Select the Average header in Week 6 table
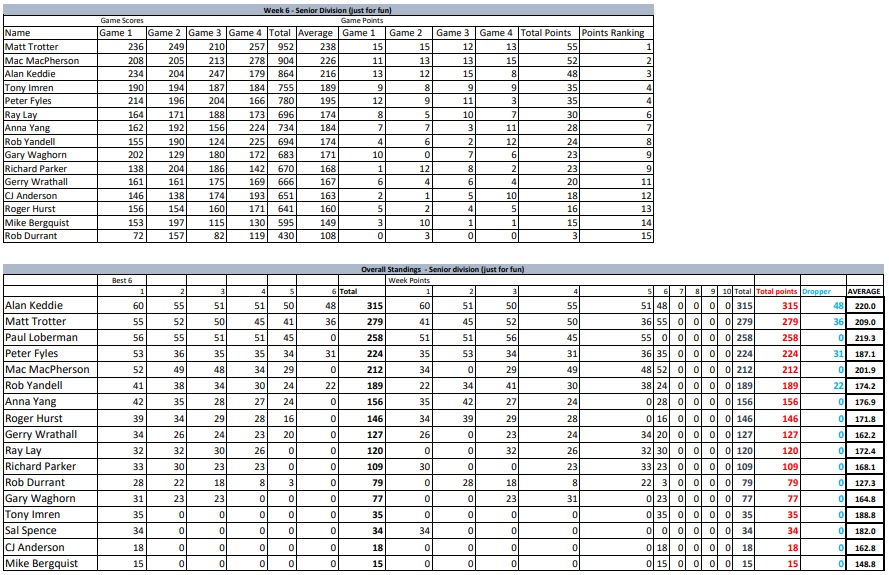 [x=315, y=33]
